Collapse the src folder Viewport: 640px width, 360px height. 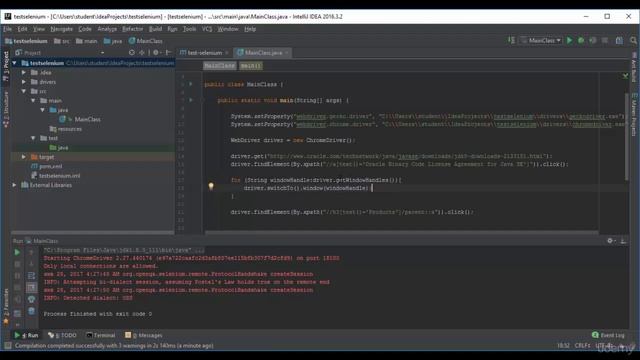coord(24,91)
